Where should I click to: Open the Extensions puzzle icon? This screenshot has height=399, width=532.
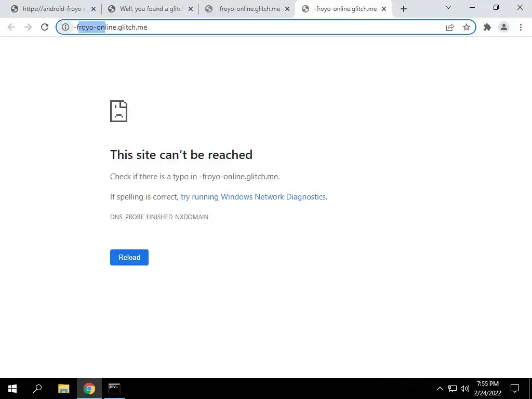click(487, 27)
